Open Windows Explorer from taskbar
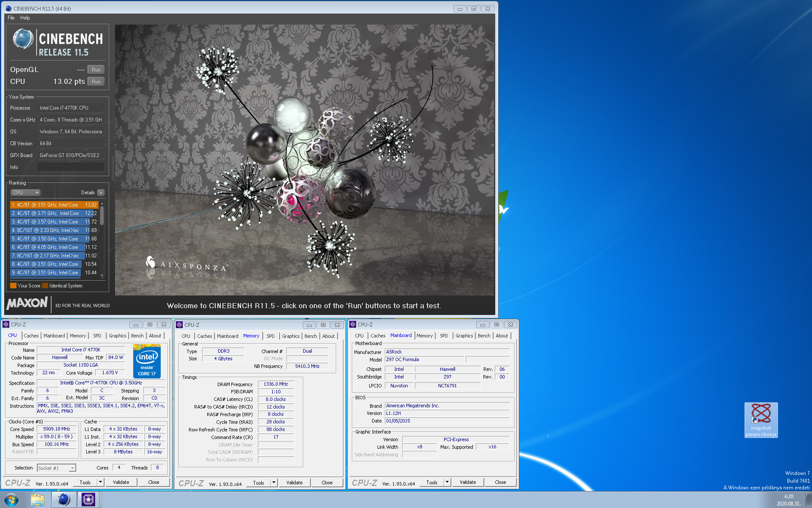The height and width of the screenshot is (508, 812). 38,500
